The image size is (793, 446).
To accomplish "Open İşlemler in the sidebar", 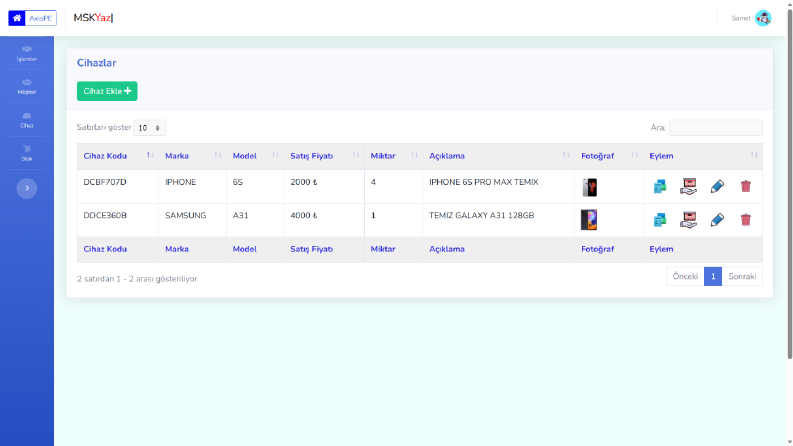I will pos(27,54).
